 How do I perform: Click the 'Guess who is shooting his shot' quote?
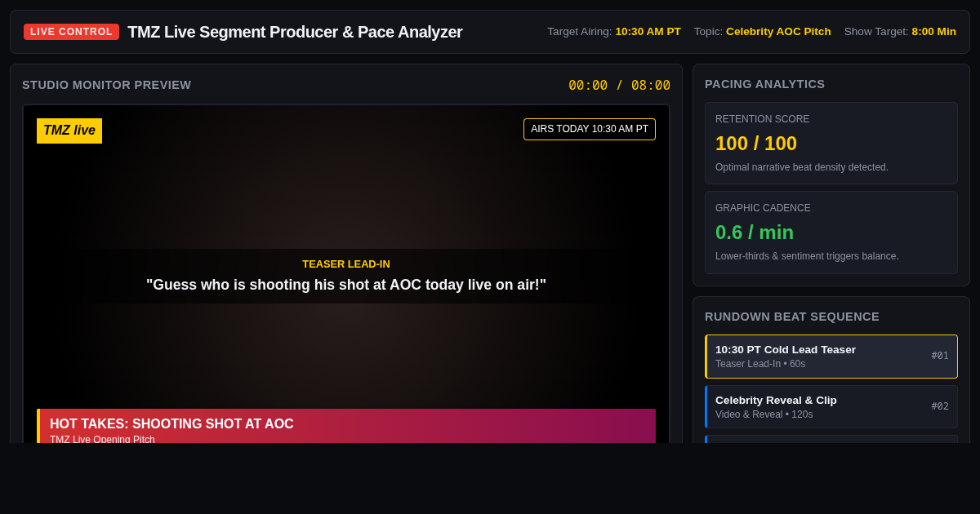(346, 285)
